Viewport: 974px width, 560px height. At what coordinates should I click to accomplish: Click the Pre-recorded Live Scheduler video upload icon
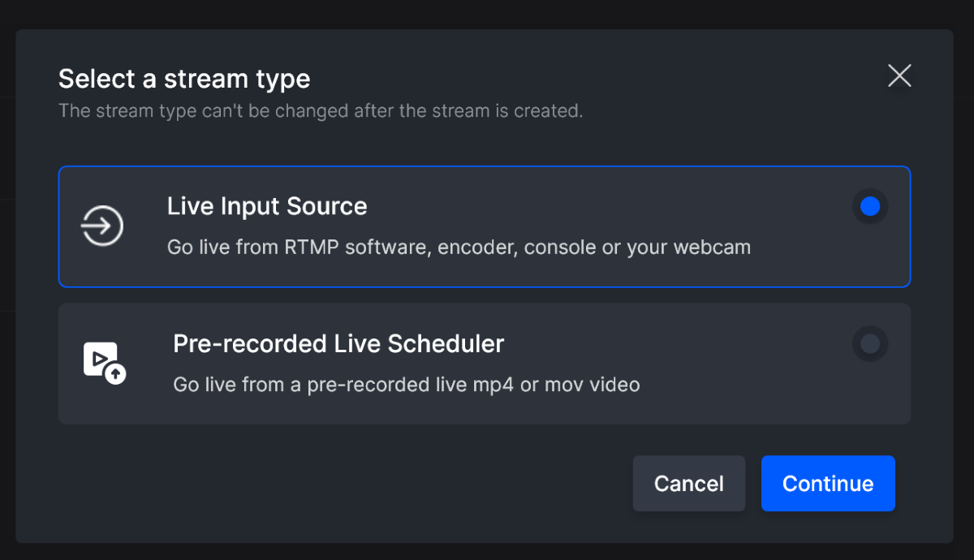pyautogui.click(x=105, y=363)
